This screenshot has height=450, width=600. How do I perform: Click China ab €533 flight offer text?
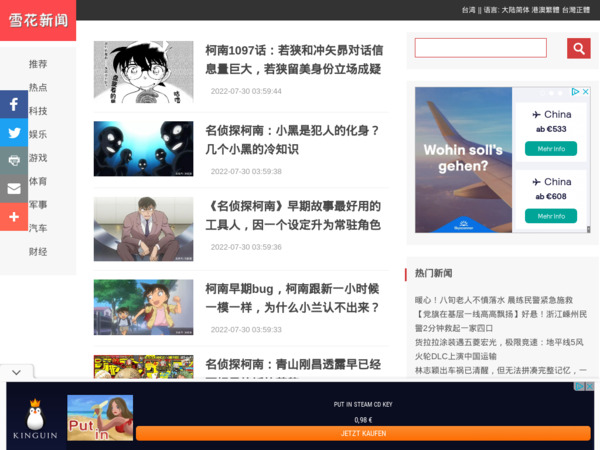[x=551, y=121]
